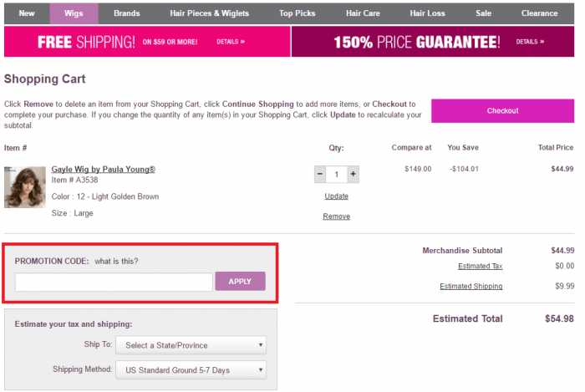The image size is (585, 392).
Task: View Estimated Tax details link
Action: 480,267
